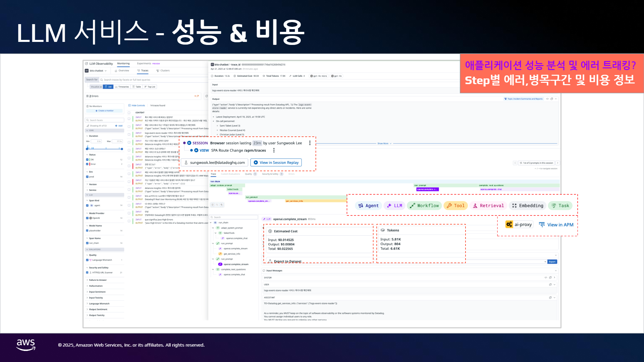The height and width of the screenshot is (362, 644).
Task: Click the gpt-4o-mini model tag
Action: pos(319,76)
